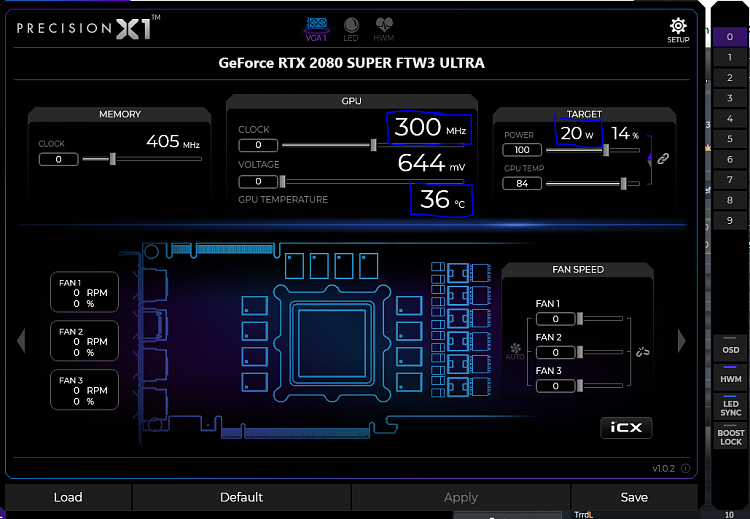Click the GPU voltage slider handle
Viewport: 750px width, 519px height.
tap(282, 181)
